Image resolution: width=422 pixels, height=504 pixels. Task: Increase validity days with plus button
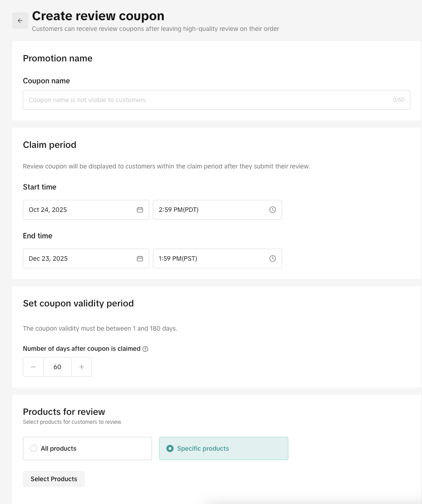(82, 367)
